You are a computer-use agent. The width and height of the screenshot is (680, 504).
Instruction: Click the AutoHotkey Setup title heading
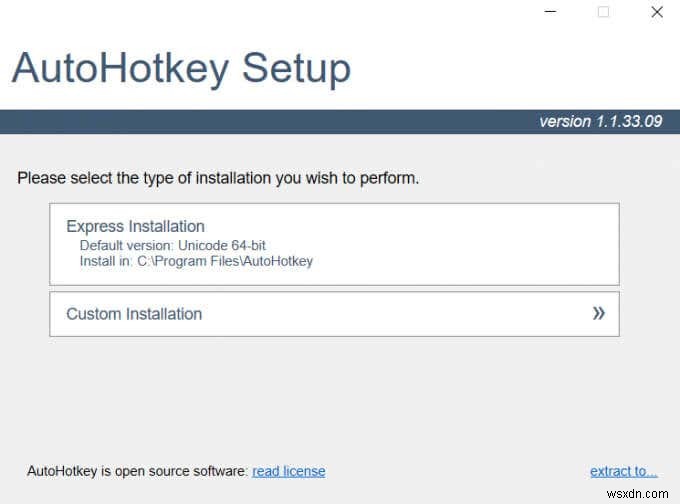click(x=181, y=68)
